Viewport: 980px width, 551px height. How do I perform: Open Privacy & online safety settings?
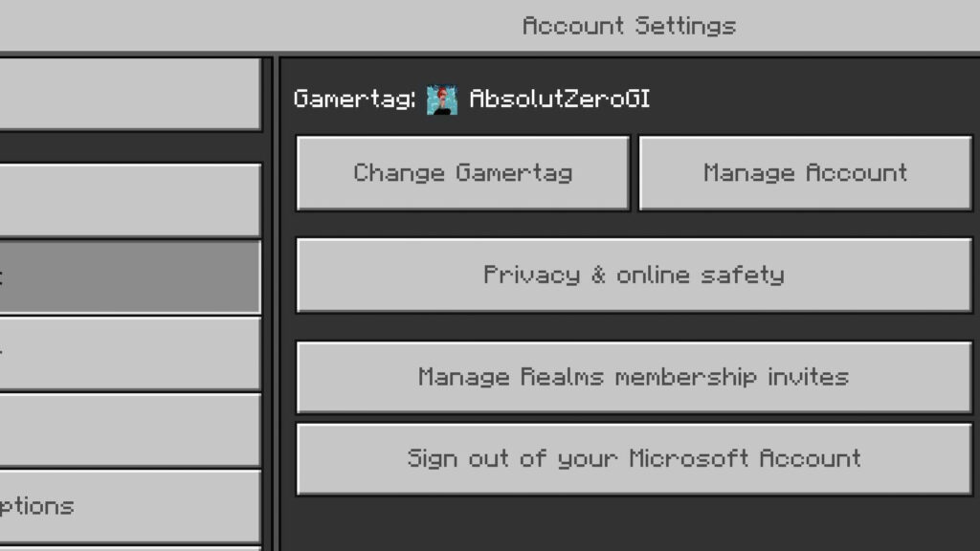(634, 275)
